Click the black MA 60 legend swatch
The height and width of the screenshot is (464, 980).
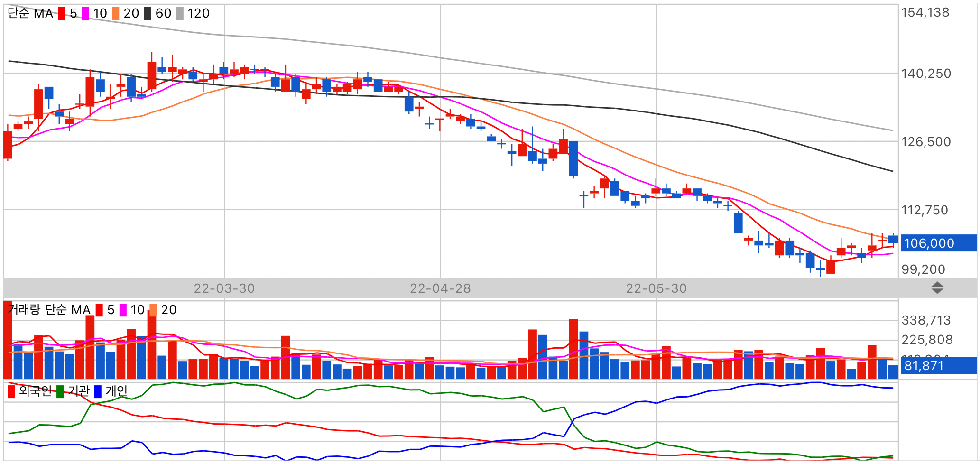tap(148, 13)
